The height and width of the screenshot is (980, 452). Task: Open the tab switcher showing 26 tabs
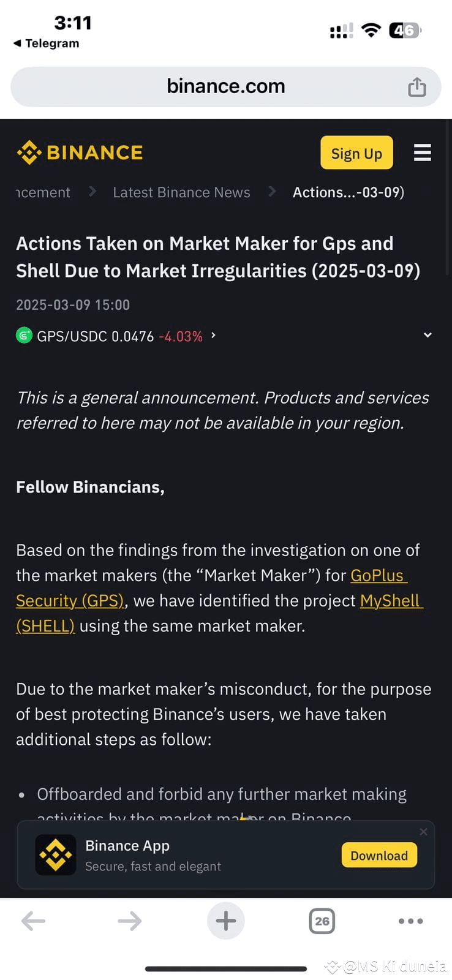(x=322, y=921)
